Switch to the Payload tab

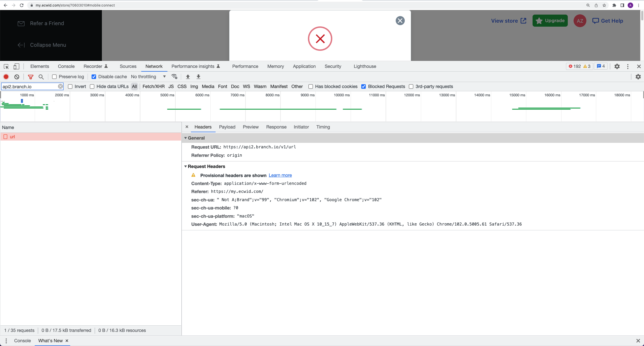click(x=227, y=127)
